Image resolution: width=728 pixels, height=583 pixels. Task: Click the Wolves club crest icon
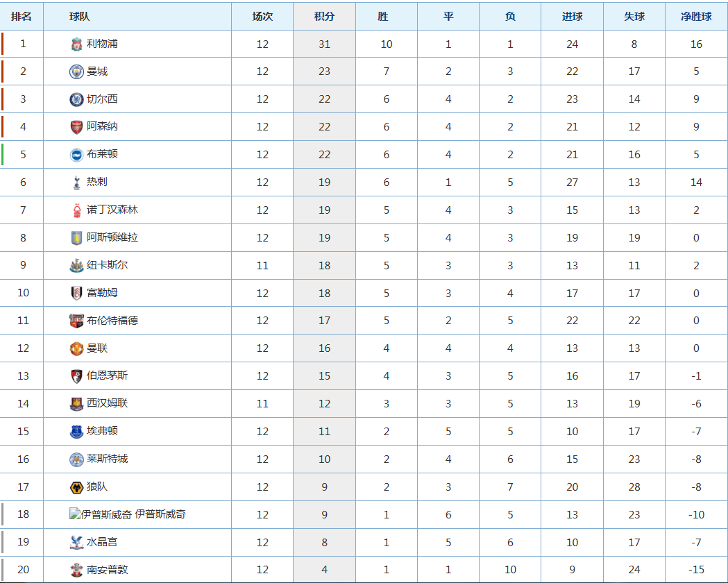76,487
